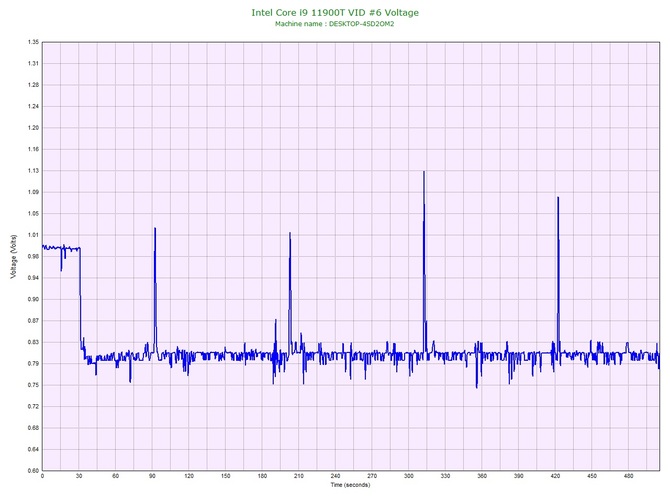
Task: Select the 390 seconds time-axis label
Action: click(x=519, y=476)
